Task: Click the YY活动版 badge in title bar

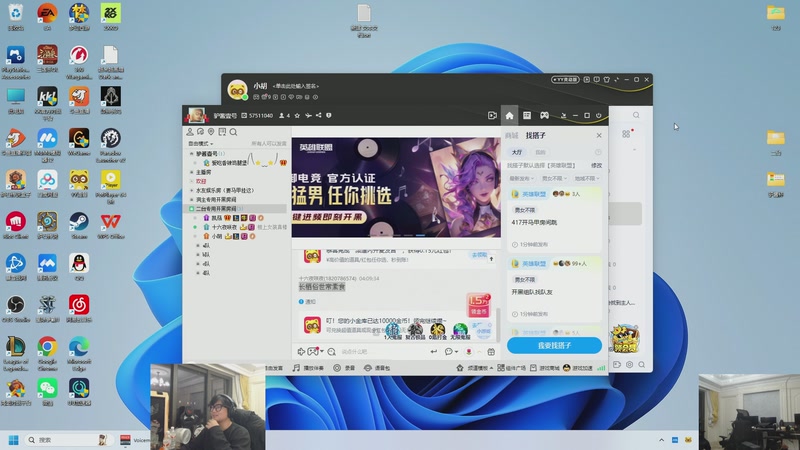Action: (x=565, y=80)
